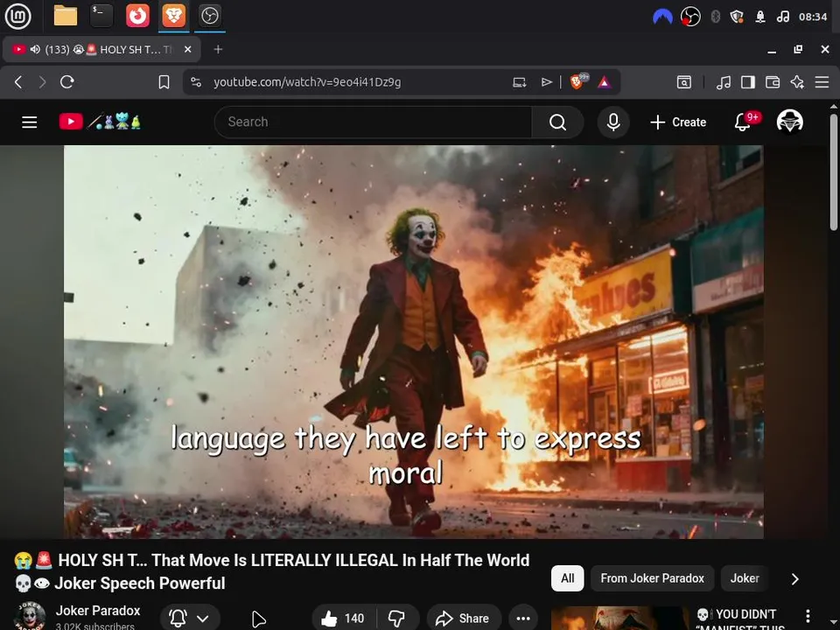This screenshot has width=840, height=630.
Task: Open a new browser tab
Action: click(x=218, y=49)
